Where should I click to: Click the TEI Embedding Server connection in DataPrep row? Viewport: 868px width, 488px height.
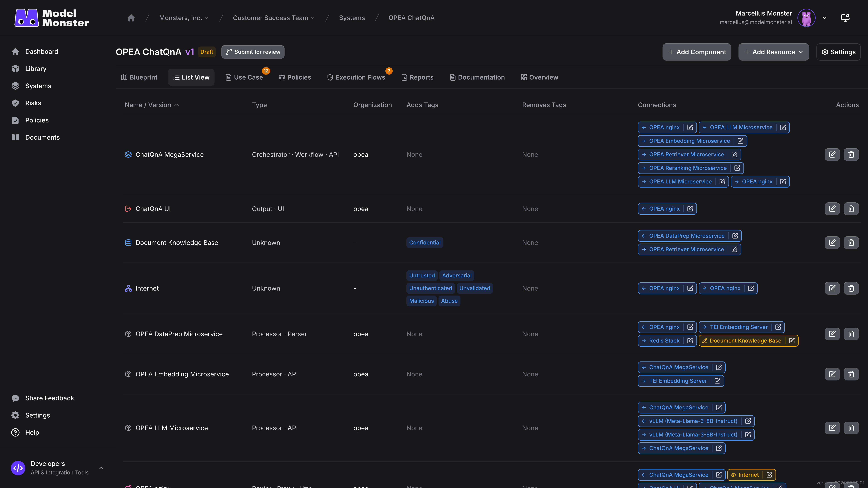738,327
